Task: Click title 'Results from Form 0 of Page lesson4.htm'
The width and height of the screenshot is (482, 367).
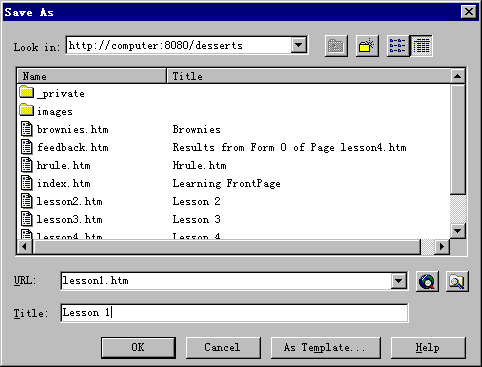Action: (290, 147)
